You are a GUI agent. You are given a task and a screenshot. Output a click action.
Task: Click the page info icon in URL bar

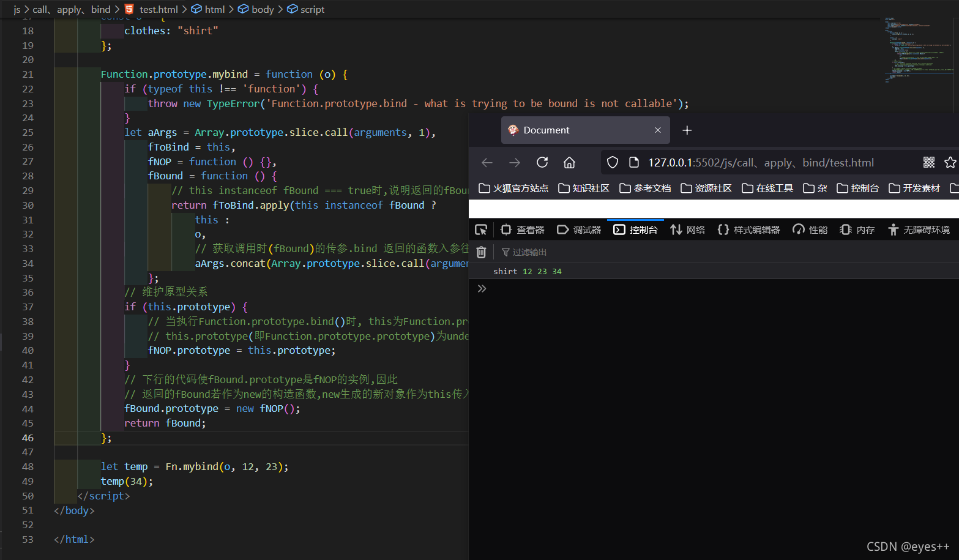click(x=634, y=162)
